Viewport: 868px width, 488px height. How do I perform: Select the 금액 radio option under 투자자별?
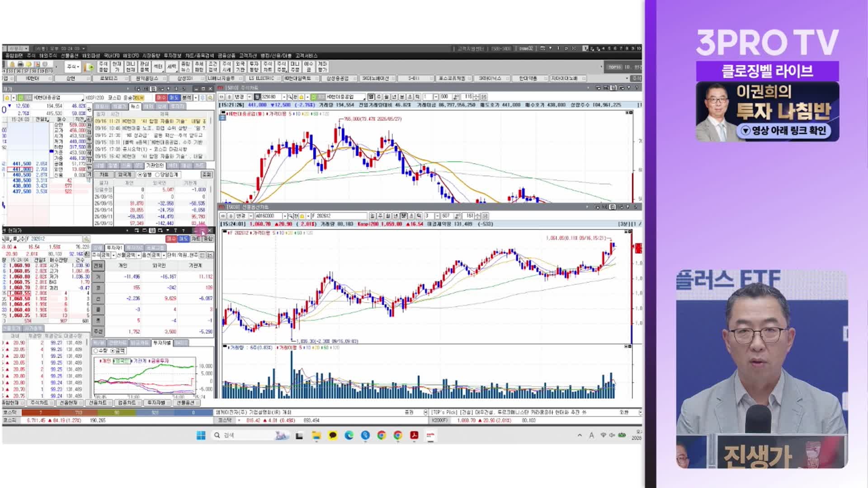coord(118,351)
